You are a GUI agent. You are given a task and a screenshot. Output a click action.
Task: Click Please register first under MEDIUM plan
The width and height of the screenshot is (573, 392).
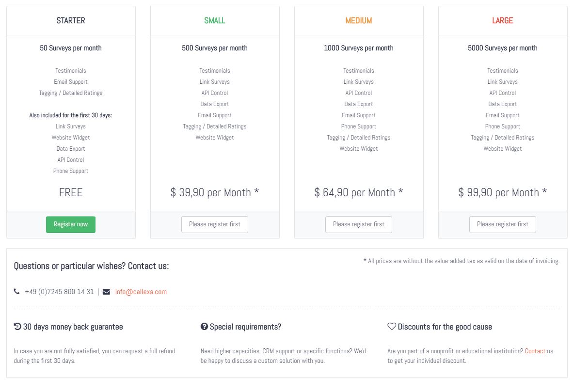(x=359, y=224)
